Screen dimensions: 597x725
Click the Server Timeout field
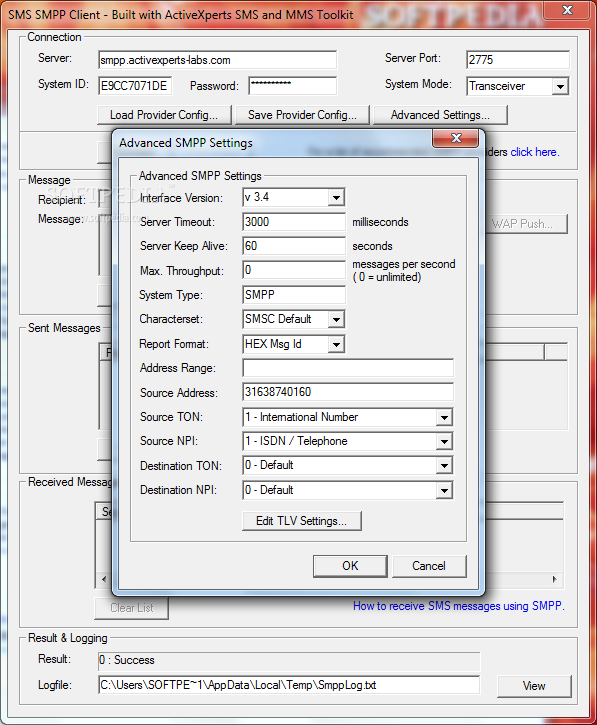click(x=294, y=222)
